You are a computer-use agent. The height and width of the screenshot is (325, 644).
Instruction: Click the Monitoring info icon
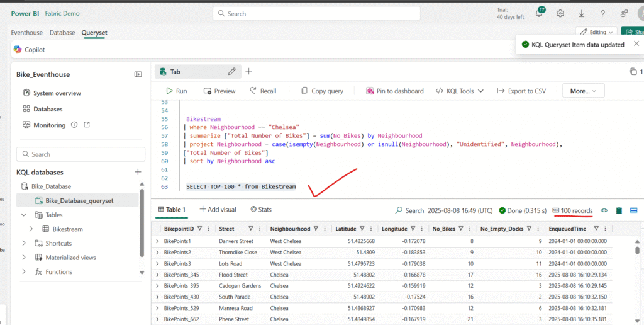(74, 125)
